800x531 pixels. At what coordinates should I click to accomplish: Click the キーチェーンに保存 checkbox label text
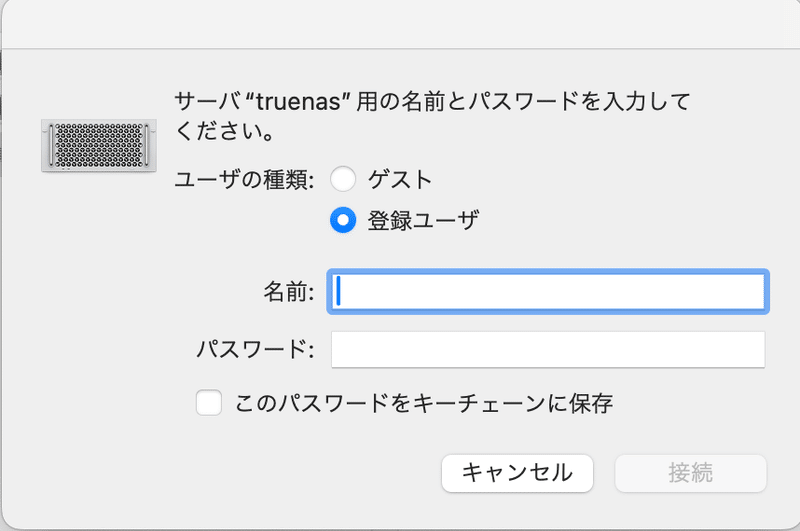tap(423, 404)
